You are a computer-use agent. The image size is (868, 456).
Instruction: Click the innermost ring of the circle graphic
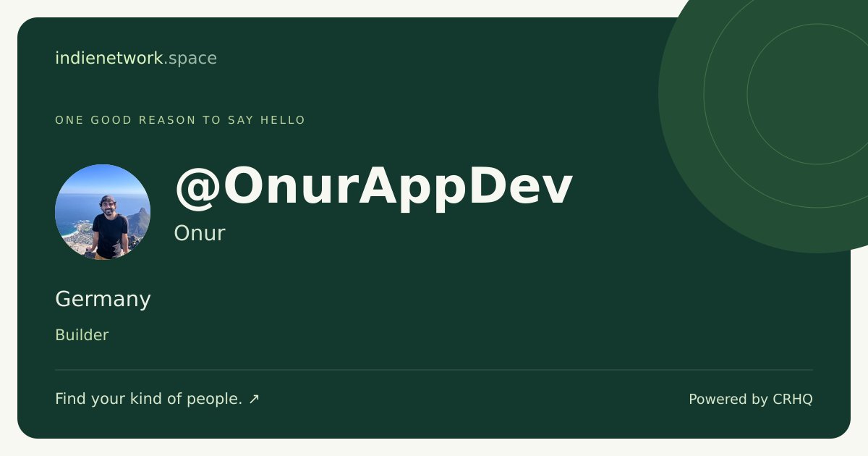tap(817, 94)
